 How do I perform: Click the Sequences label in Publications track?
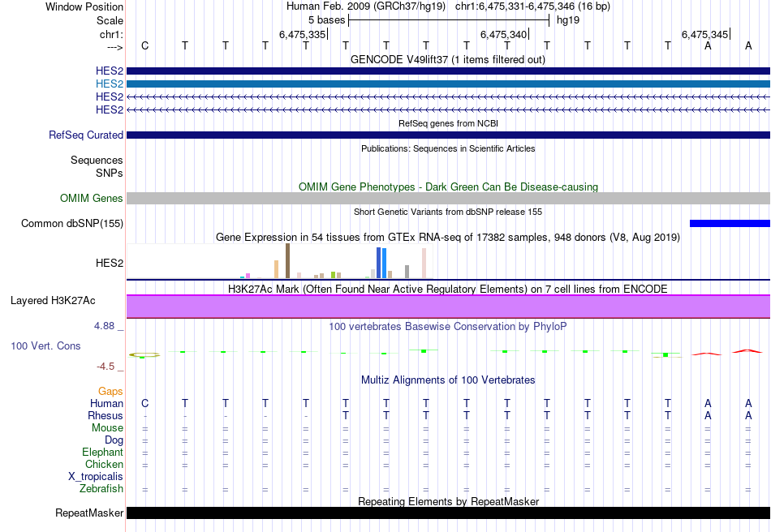click(97, 161)
